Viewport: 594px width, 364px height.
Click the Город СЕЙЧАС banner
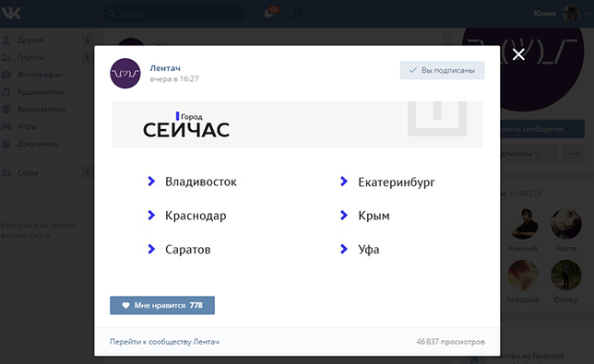[x=297, y=124]
